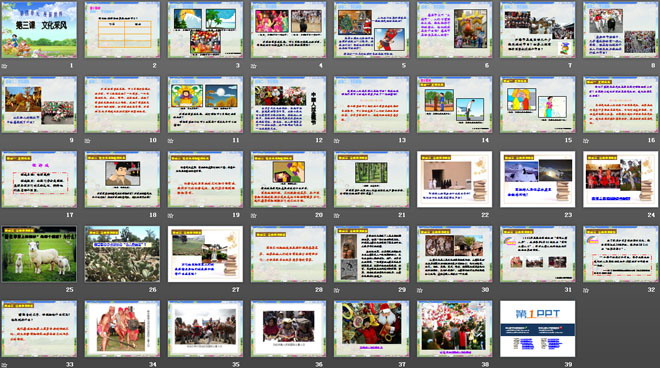The height and width of the screenshot is (368, 660).
Task: Click the animation star icon under slide 10
Action: coord(88,141)
